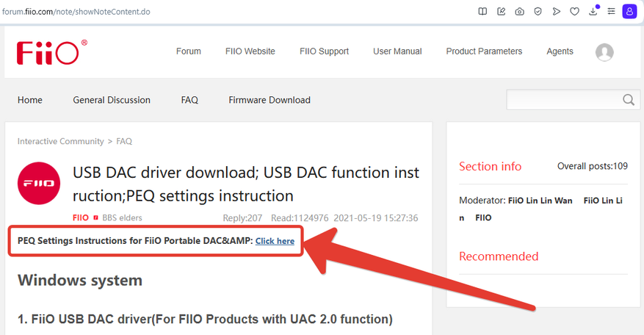This screenshot has height=335, width=644.
Task: Take a snapshot with the camera icon
Action: [520, 12]
